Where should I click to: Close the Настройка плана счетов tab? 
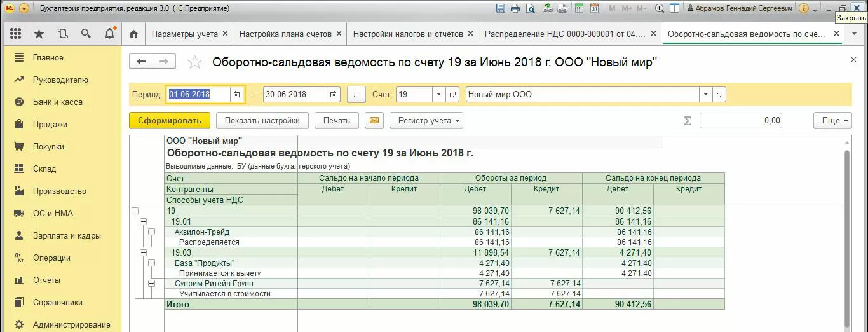339,34
